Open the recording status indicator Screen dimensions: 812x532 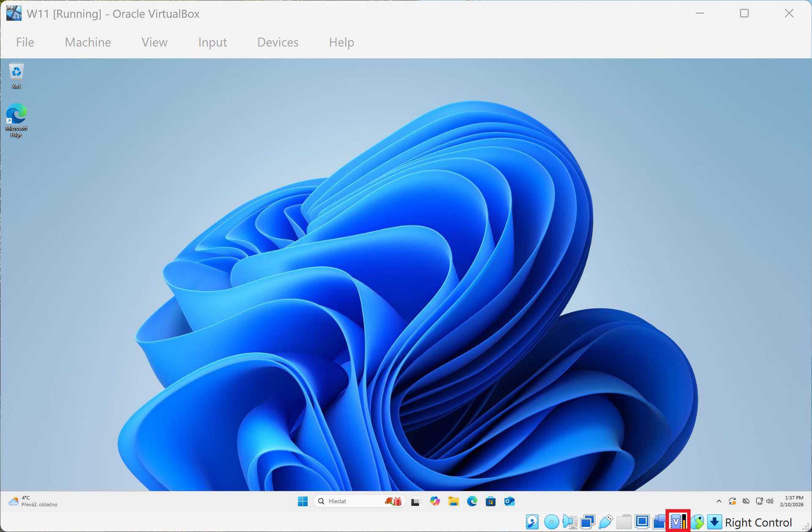tap(660, 522)
